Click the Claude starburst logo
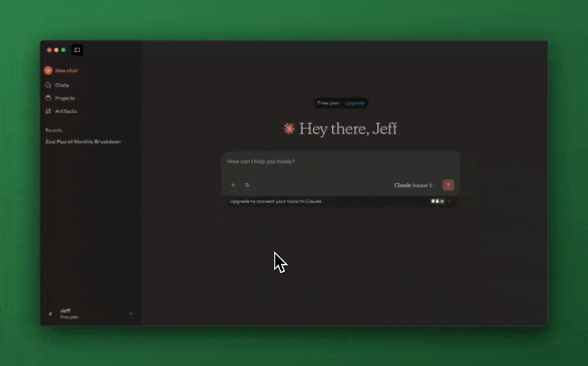This screenshot has height=366, width=588. pos(289,129)
